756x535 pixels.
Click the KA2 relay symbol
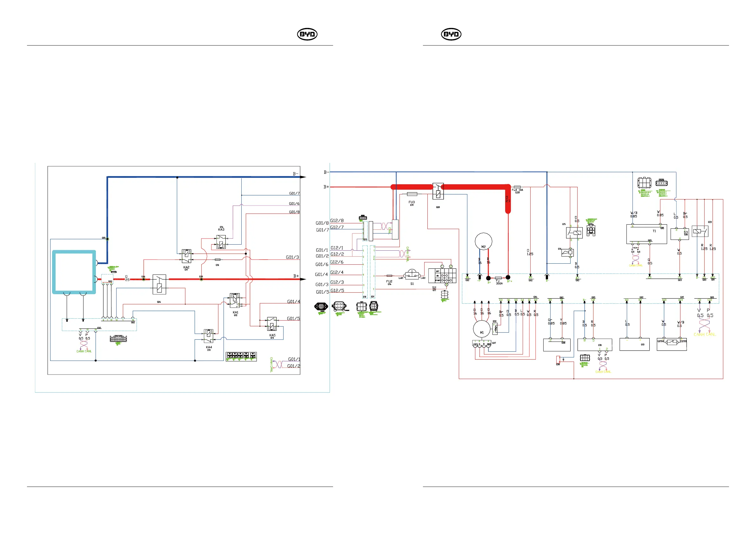pyautogui.click(x=186, y=256)
